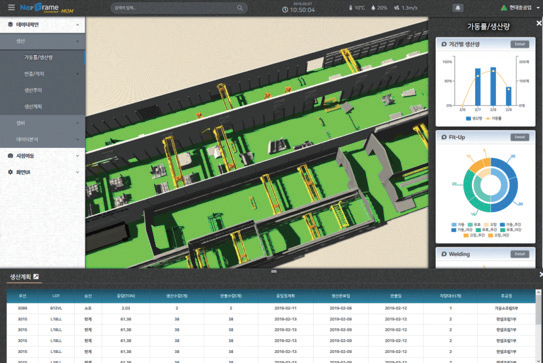Open the hamburger menu beside the NexFrame logo
The image size is (543, 363).
pos(11,7)
